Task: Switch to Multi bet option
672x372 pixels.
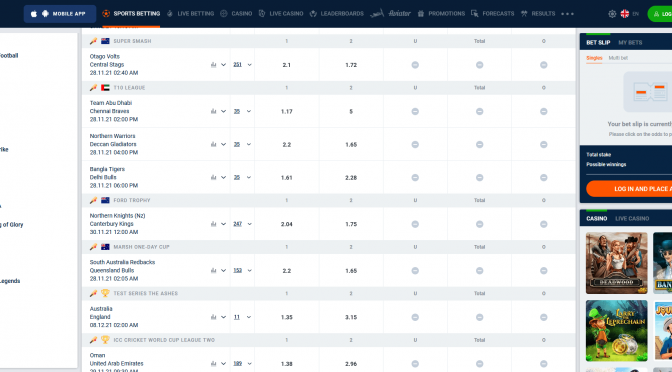Action: coord(618,58)
